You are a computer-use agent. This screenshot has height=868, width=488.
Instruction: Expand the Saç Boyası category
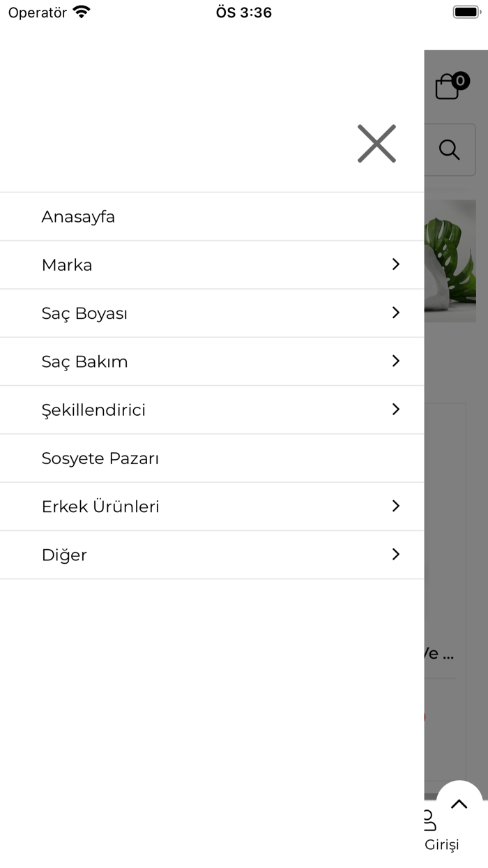(x=395, y=313)
